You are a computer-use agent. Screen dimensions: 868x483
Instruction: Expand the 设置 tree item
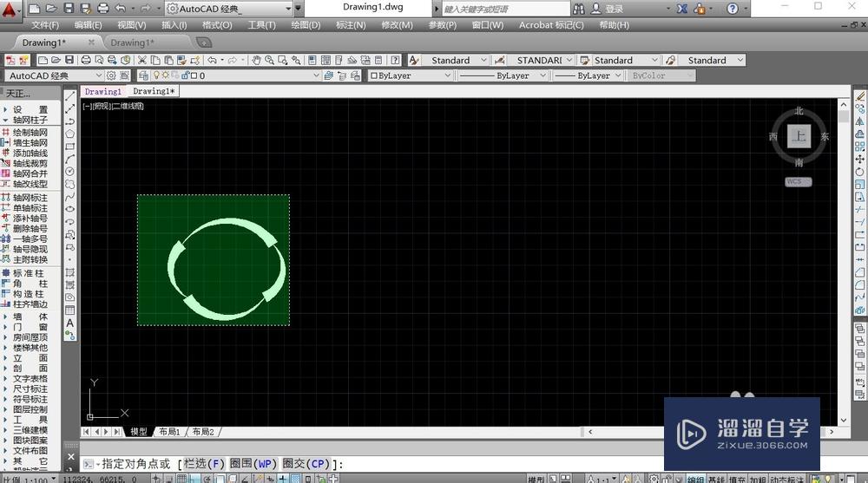pos(5,109)
